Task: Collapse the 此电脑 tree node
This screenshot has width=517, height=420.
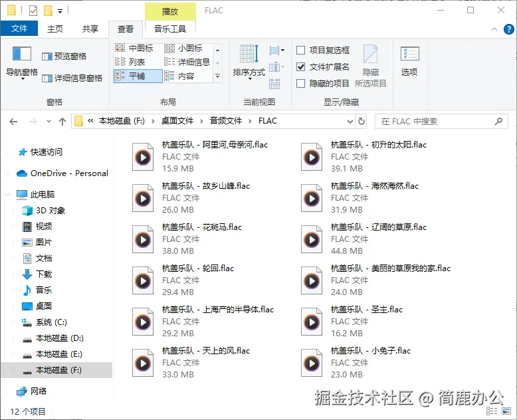Action: point(8,195)
